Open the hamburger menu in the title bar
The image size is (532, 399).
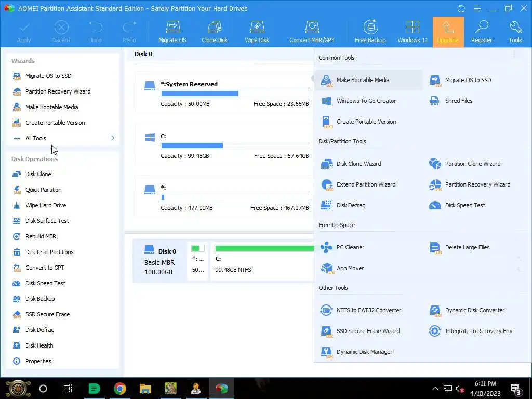pyautogui.click(x=477, y=8)
